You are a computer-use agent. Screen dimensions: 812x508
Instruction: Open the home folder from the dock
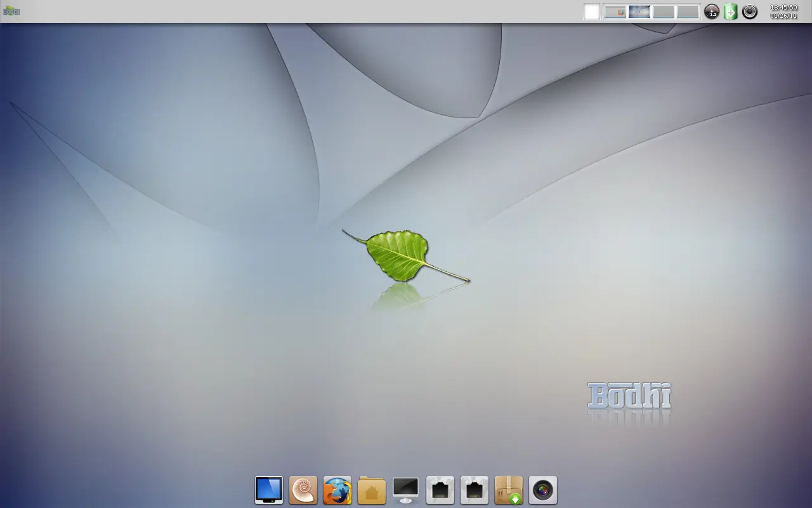pos(371,489)
